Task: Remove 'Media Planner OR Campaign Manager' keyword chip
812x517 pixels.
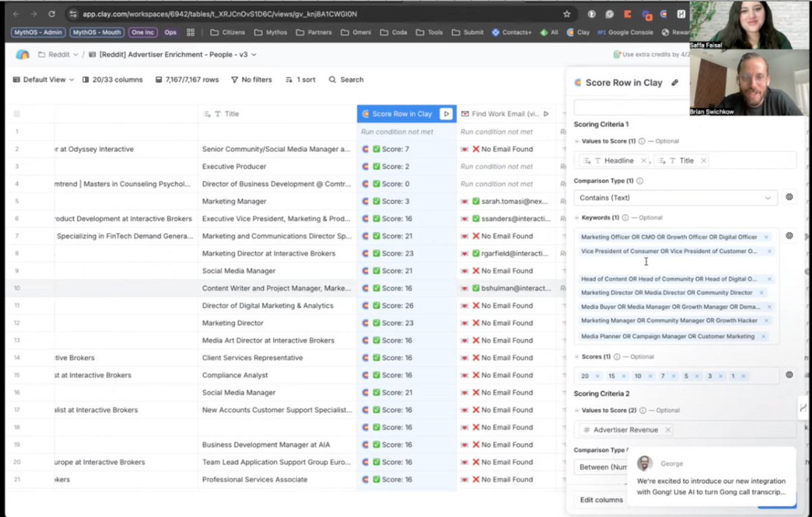Action: (763, 336)
